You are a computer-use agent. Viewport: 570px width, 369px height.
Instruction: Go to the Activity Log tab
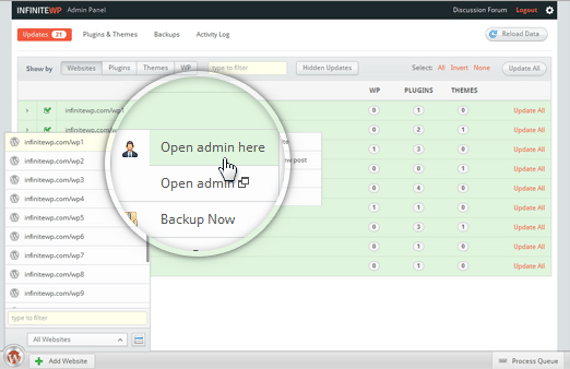213,35
